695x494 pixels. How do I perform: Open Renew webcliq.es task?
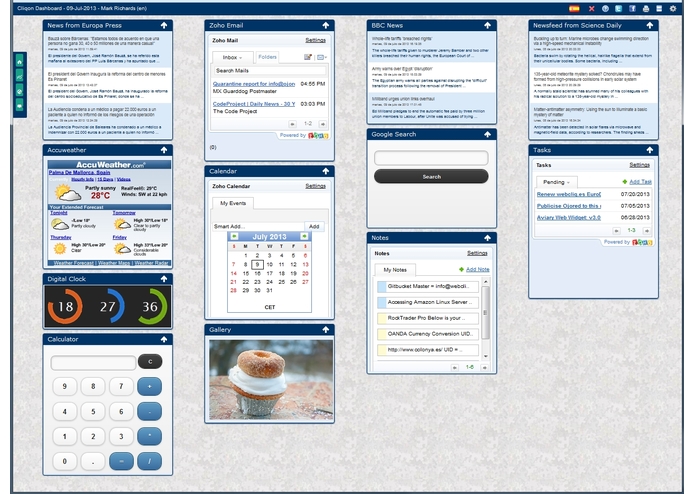(x=569, y=194)
